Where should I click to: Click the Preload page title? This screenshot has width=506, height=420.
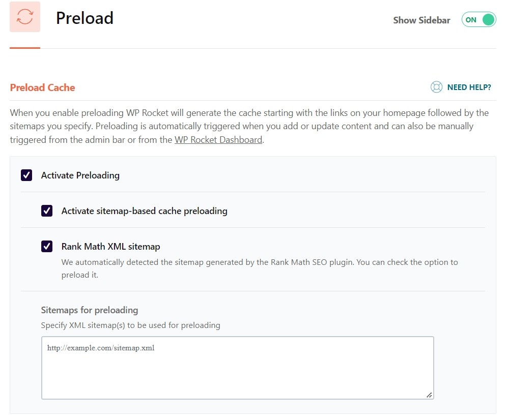(x=85, y=18)
